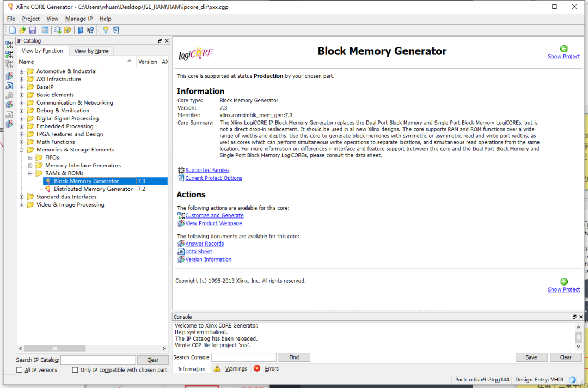The image size is (588, 388).
Task: Expand the AXI Infrastructure folder
Action: click(x=21, y=79)
